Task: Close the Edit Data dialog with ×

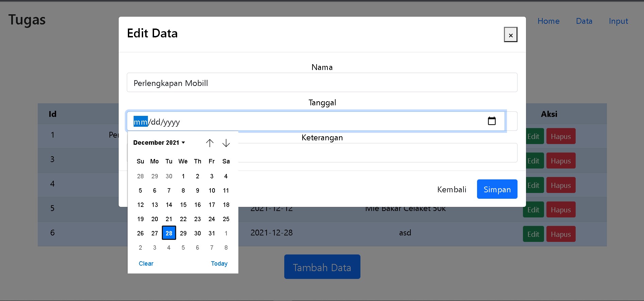Action: point(510,35)
